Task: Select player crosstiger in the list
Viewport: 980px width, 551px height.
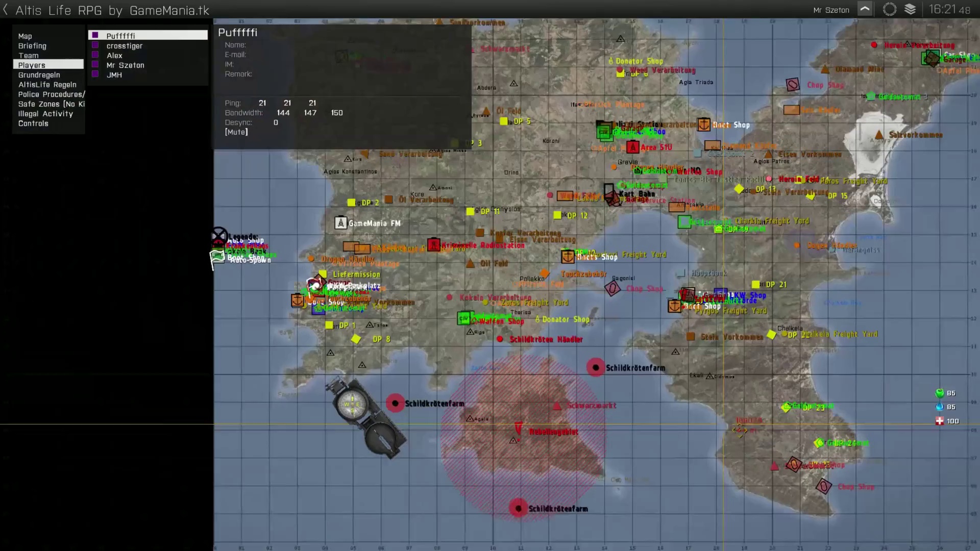Action: pyautogui.click(x=125, y=46)
